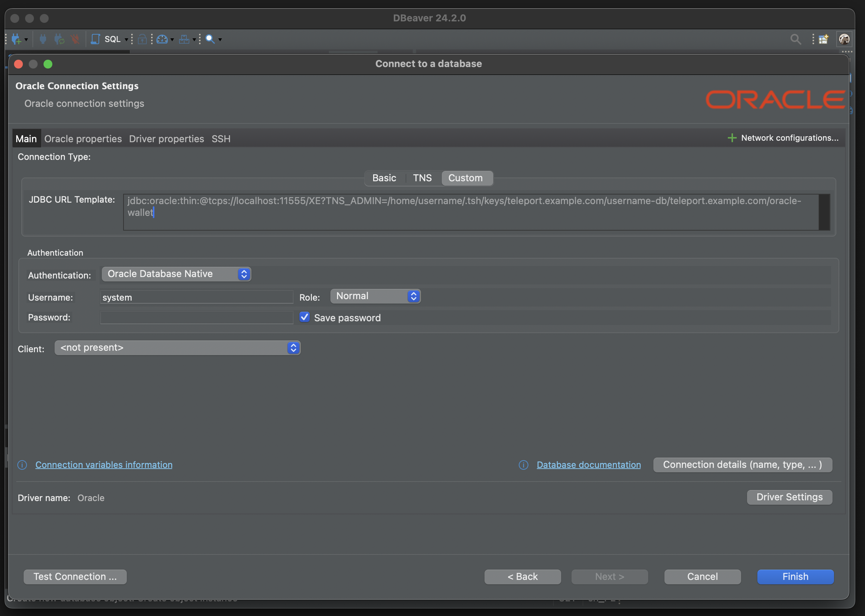This screenshot has width=865, height=616.
Task: Open the SSH tab
Action: tap(221, 139)
